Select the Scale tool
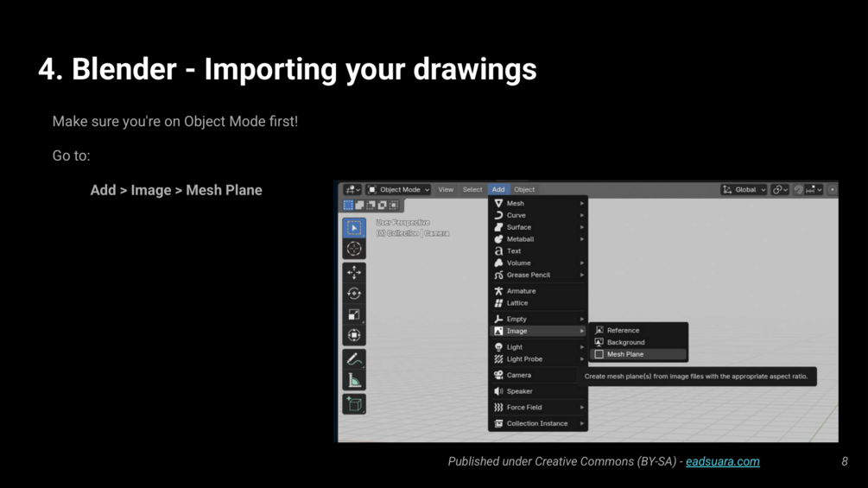The width and height of the screenshot is (868, 488). click(354, 314)
